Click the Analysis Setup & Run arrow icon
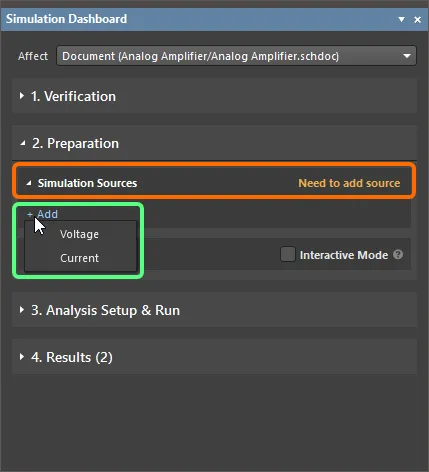429x472 pixels. pyautogui.click(x=22, y=310)
